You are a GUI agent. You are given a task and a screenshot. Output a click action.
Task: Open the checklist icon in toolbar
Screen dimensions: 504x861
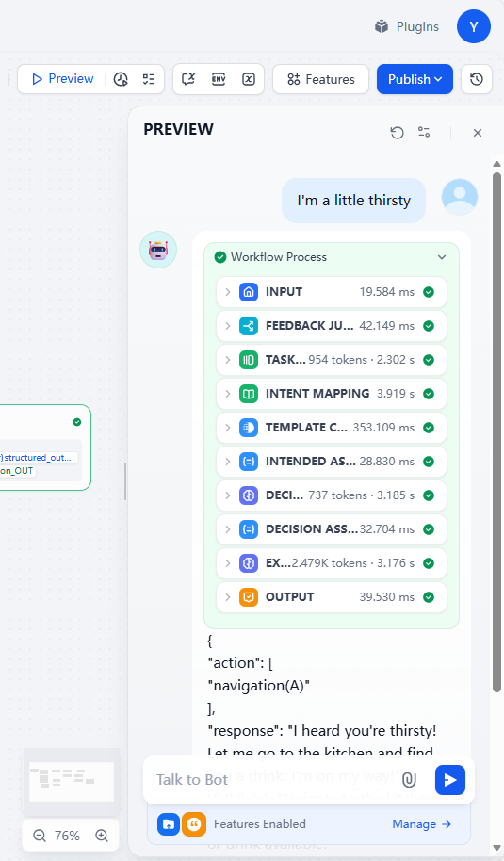tap(149, 80)
